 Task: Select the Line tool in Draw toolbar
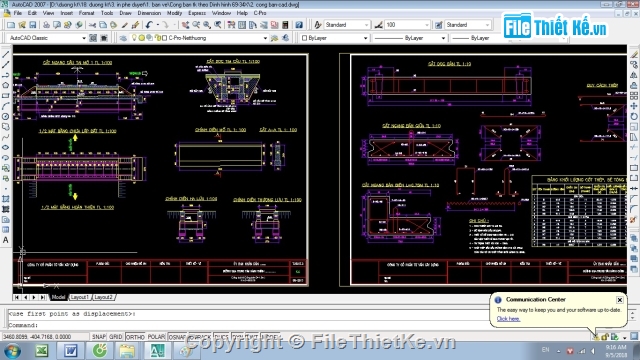(x=6, y=54)
